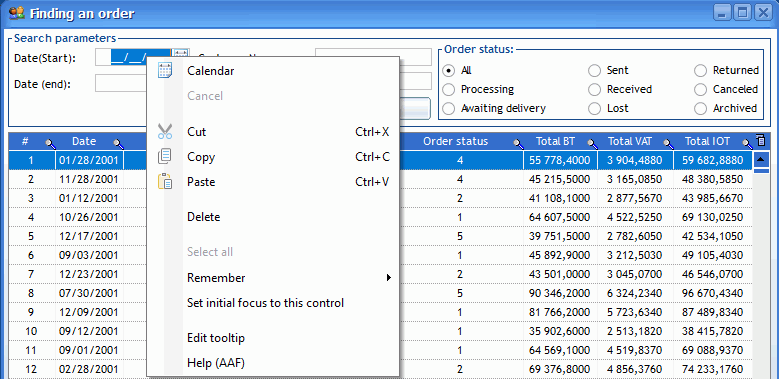
Task: Click the Calendar icon in context menu
Action: point(165,71)
